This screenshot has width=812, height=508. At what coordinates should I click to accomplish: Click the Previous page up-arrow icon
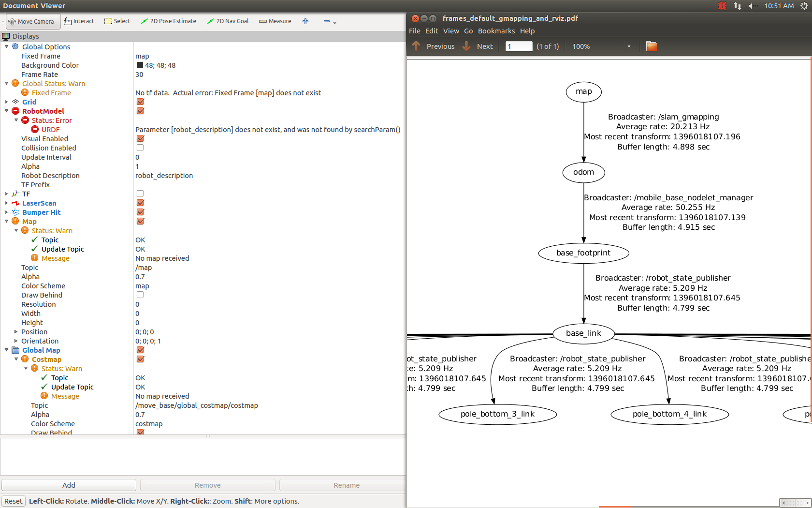coord(416,46)
